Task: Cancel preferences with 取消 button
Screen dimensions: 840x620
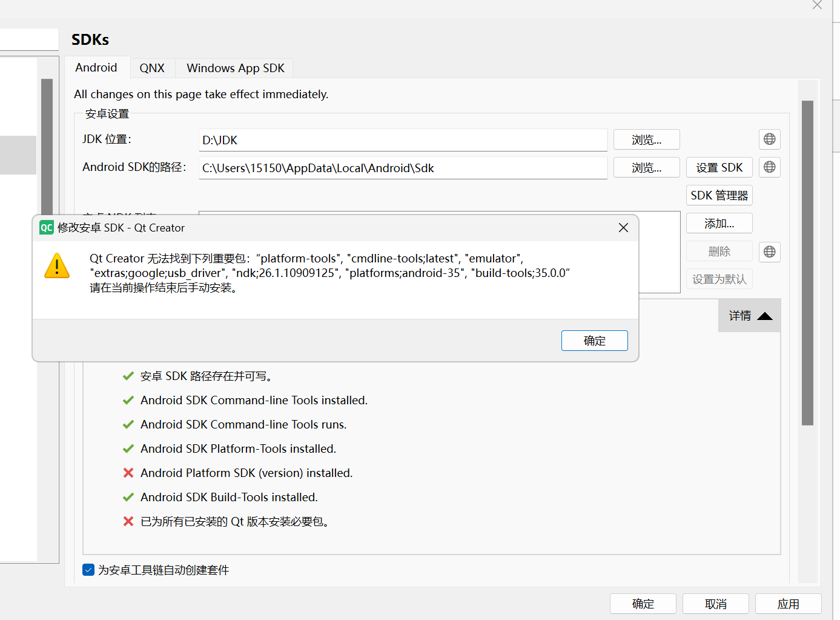Action: click(x=715, y=604)
